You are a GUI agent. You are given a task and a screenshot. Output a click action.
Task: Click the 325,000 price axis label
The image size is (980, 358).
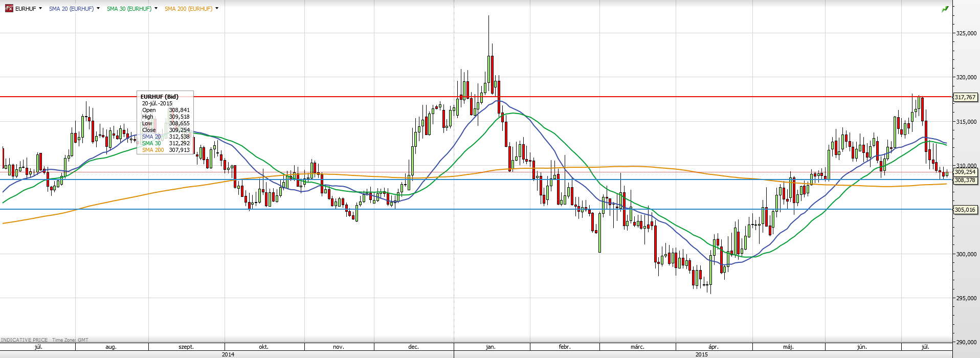(966, 33)
